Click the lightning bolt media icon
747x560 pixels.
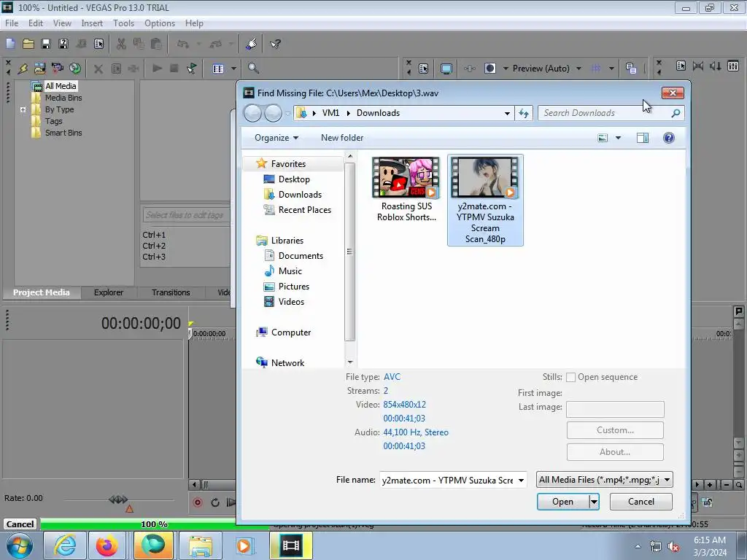[23, 69]
